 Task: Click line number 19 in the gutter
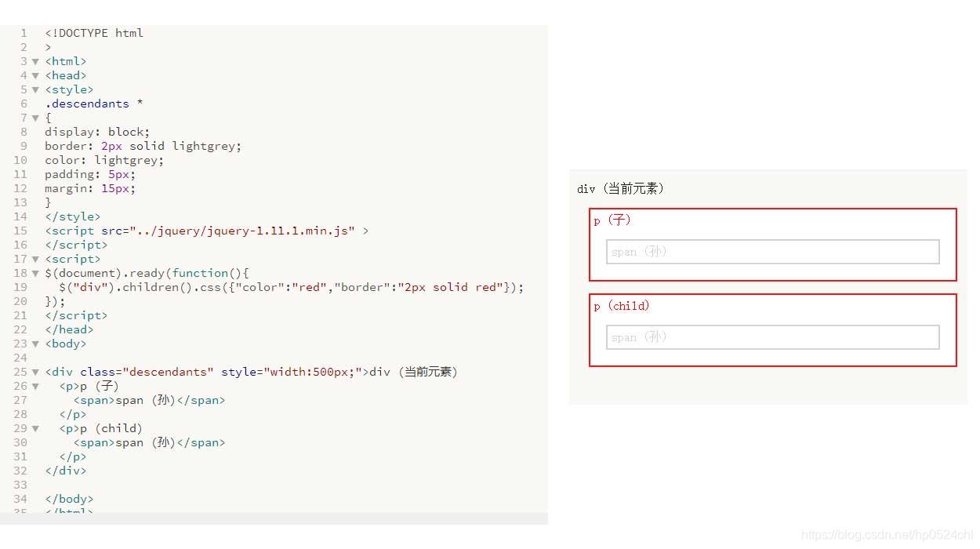(x=21, y=287)
